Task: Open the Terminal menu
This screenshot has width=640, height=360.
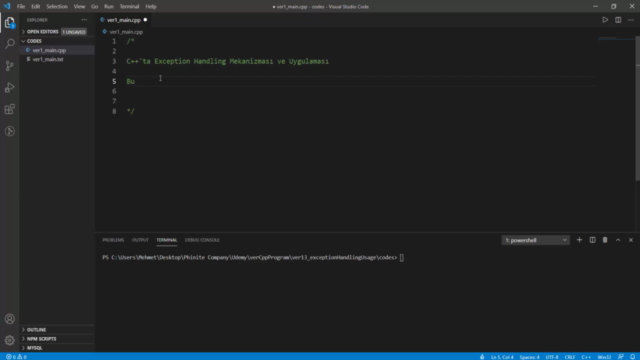Action: pyautogui.click(x=129, y=7)
